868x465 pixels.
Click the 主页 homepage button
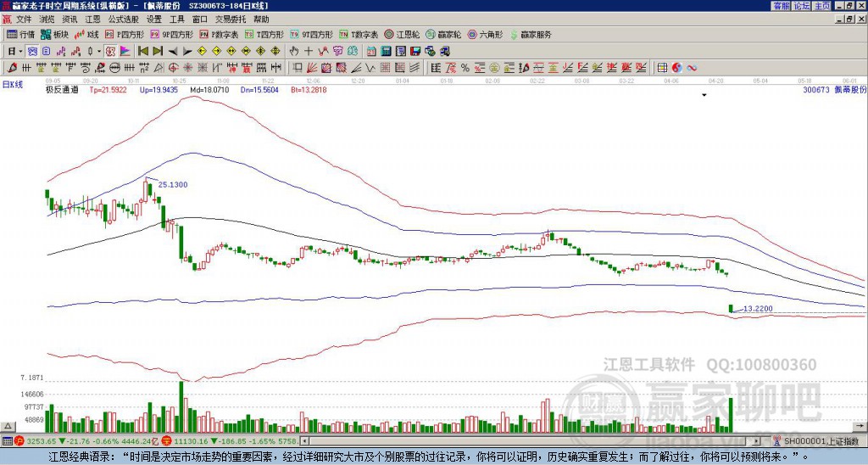[821, 6]
